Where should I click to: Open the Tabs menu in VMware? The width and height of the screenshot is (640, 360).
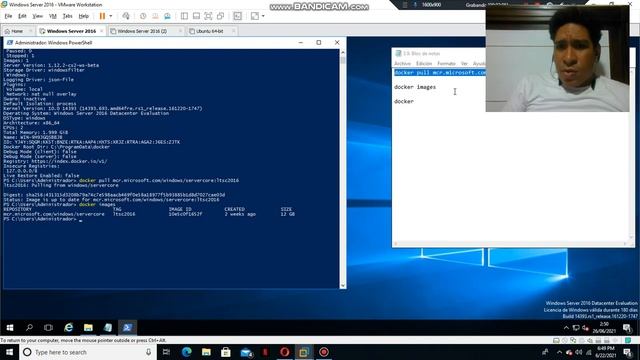point(67,16)
